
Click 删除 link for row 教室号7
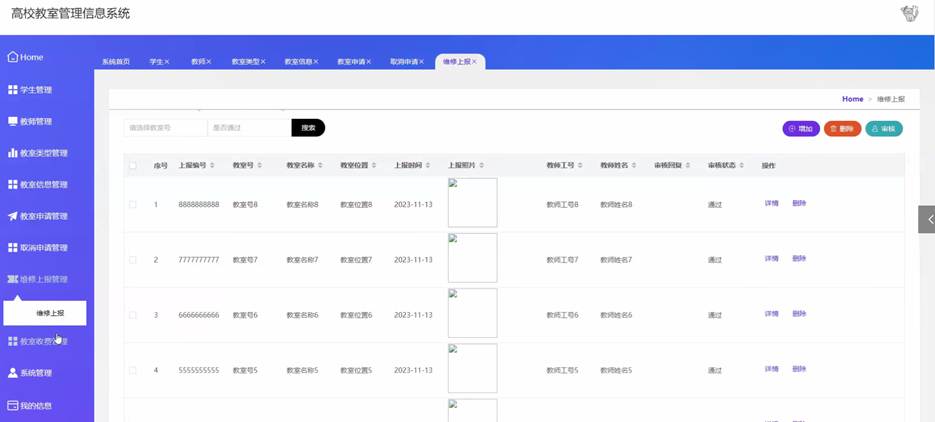click(x=799, y=259)
